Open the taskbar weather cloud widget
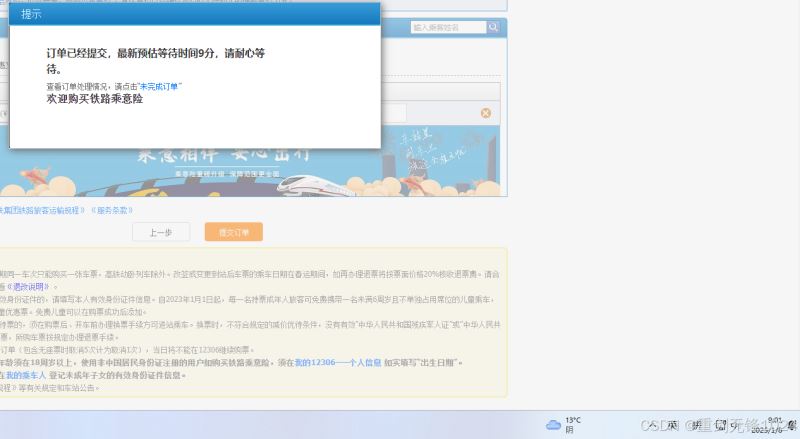The height and width of the screenshot is (439, 800). (563, 425)
